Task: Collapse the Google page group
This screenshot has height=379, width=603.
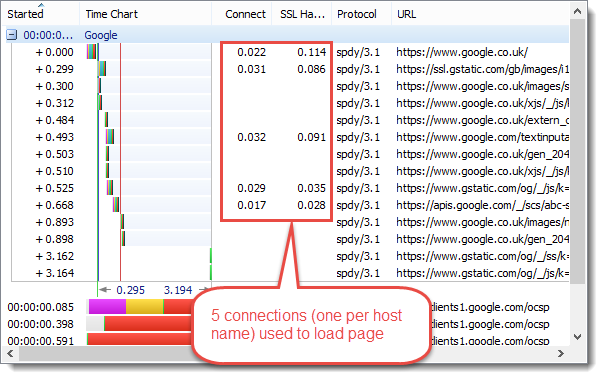Action: 12,35
